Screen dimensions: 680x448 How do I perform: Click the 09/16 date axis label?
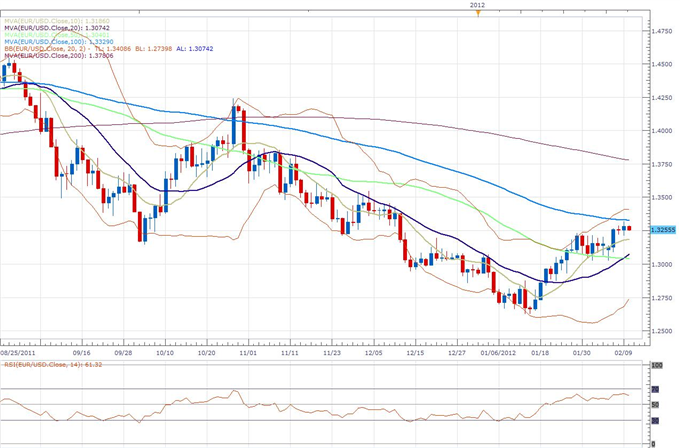pyautogui.click(x=82, y=353)
